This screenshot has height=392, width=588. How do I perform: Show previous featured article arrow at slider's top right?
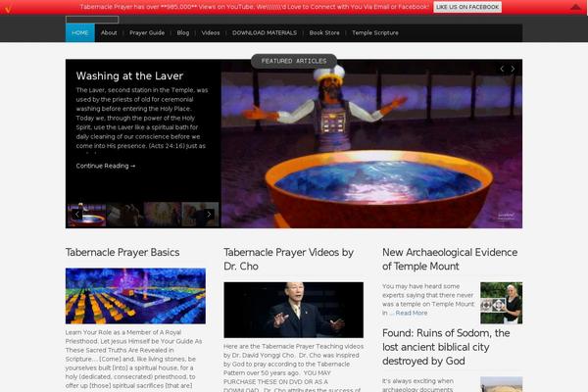[x=502, y=69]
